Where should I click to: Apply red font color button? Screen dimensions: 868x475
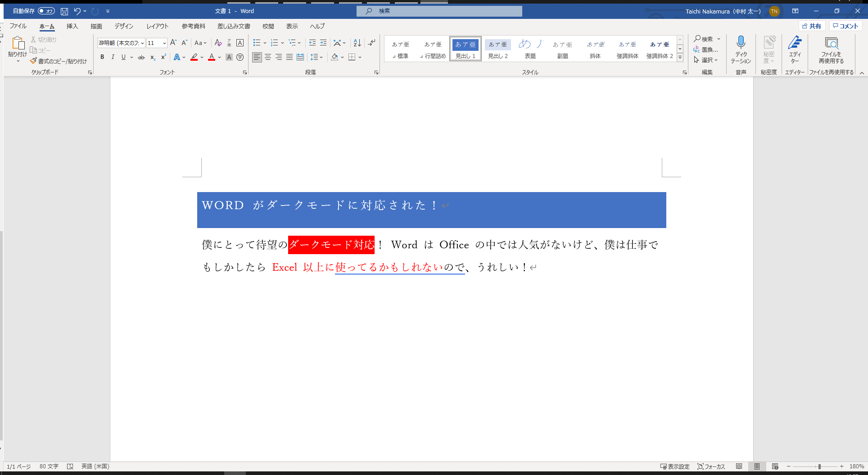[212, 57]
